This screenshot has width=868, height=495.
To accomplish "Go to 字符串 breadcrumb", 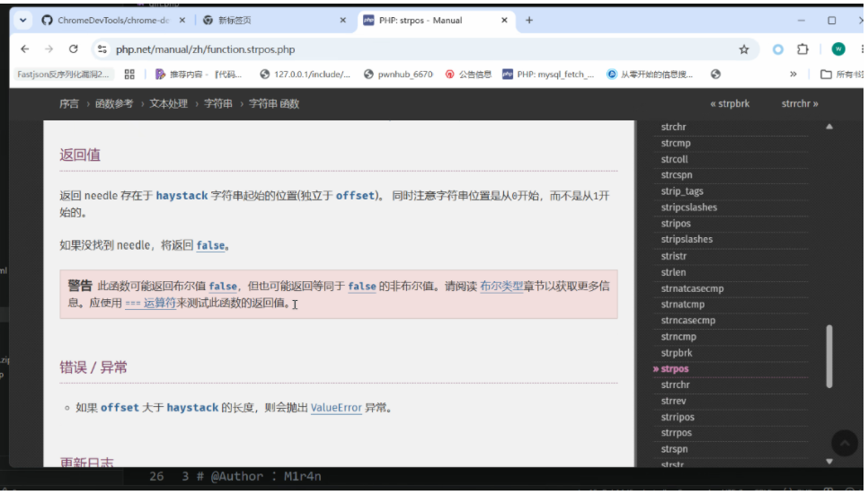I will pyautogui.click(x=218, y=103).
